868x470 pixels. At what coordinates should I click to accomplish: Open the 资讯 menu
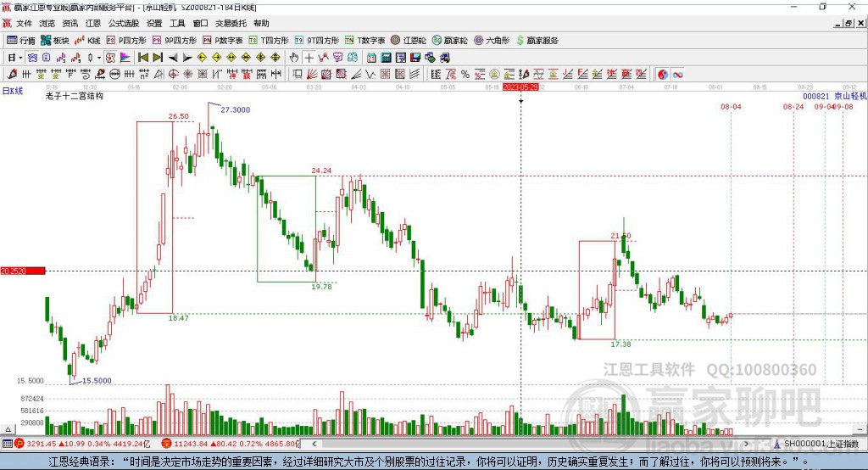point(70,23)
